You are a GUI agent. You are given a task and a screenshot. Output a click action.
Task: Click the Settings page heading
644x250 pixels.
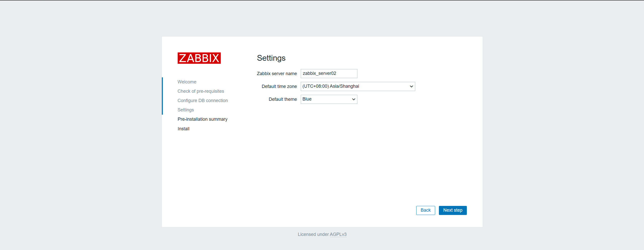pyautogui.click(x=271, y=58)
